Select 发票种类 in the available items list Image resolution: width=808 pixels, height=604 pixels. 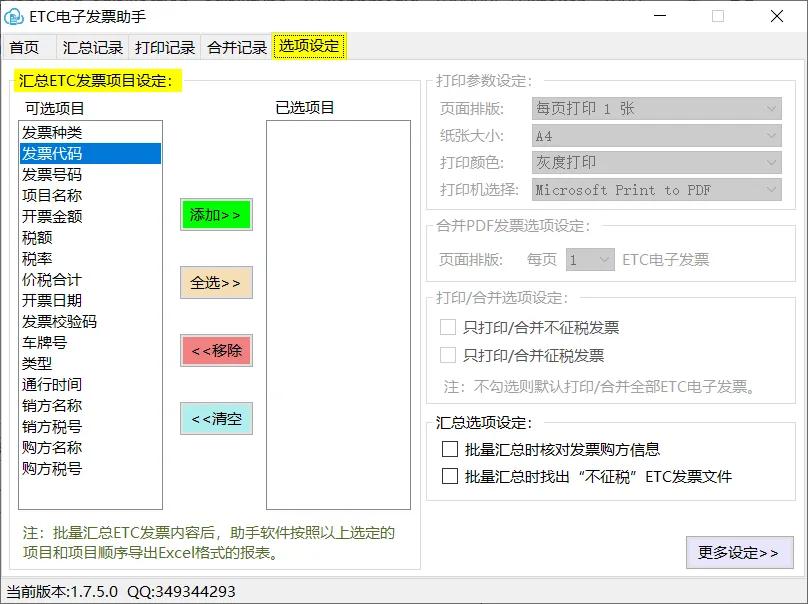point(90,132)
